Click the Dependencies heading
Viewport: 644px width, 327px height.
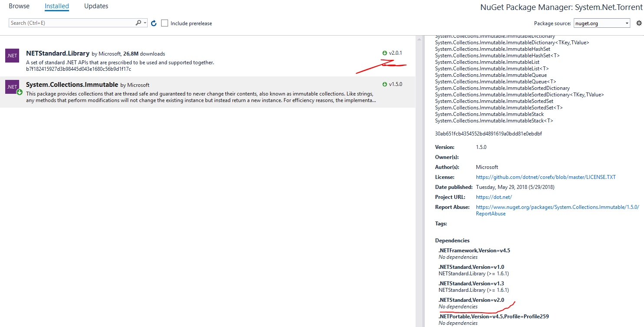[x=452, y=241]
